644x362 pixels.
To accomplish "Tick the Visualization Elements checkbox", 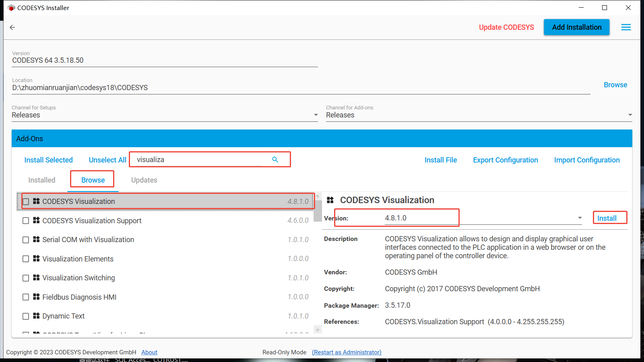I will click(26, 259).
